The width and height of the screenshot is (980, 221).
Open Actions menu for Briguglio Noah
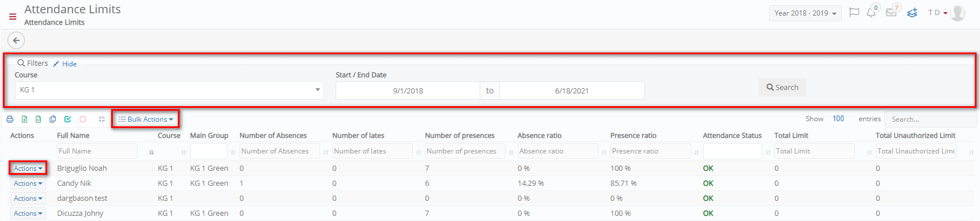(x=28, y=168)
